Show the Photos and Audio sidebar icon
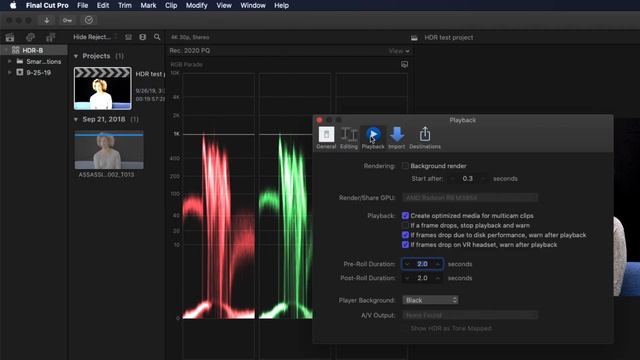640x360 pixels. point(30,38)
